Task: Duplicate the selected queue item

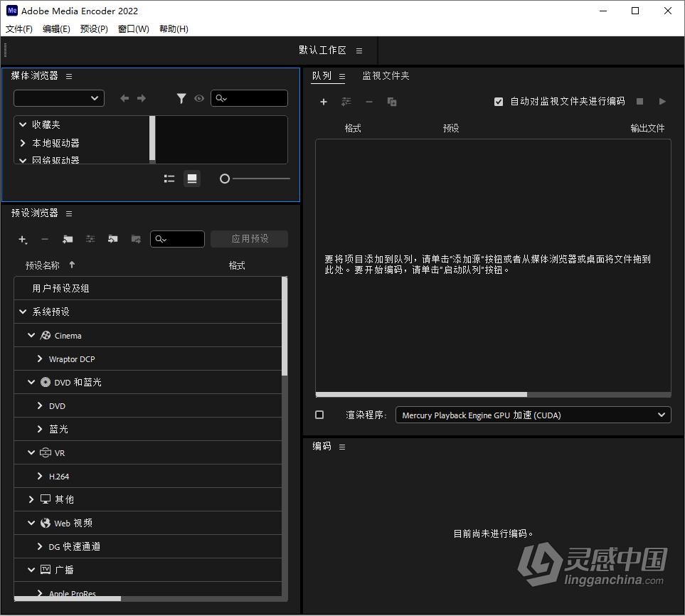Action: [x=392, y=102]
